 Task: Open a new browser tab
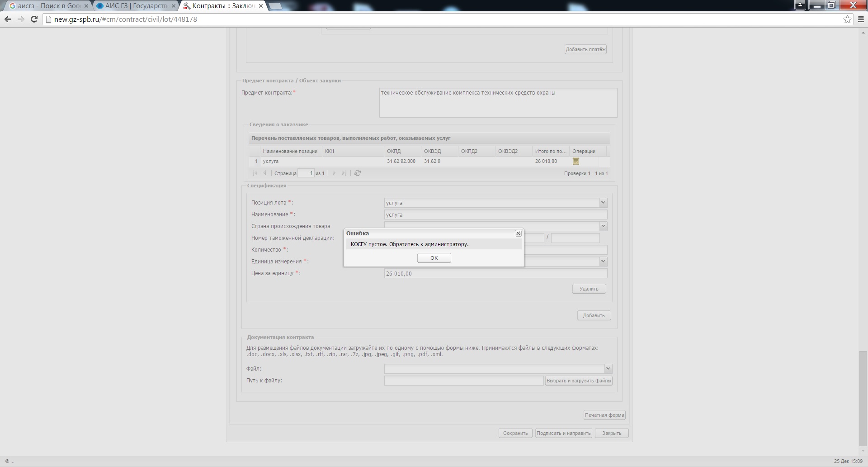[276, 6]
